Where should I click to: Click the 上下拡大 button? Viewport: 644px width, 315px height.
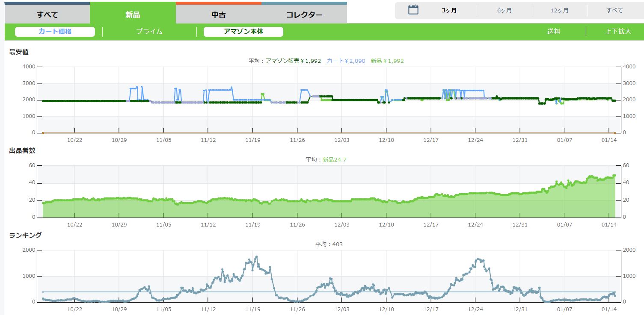618,32
